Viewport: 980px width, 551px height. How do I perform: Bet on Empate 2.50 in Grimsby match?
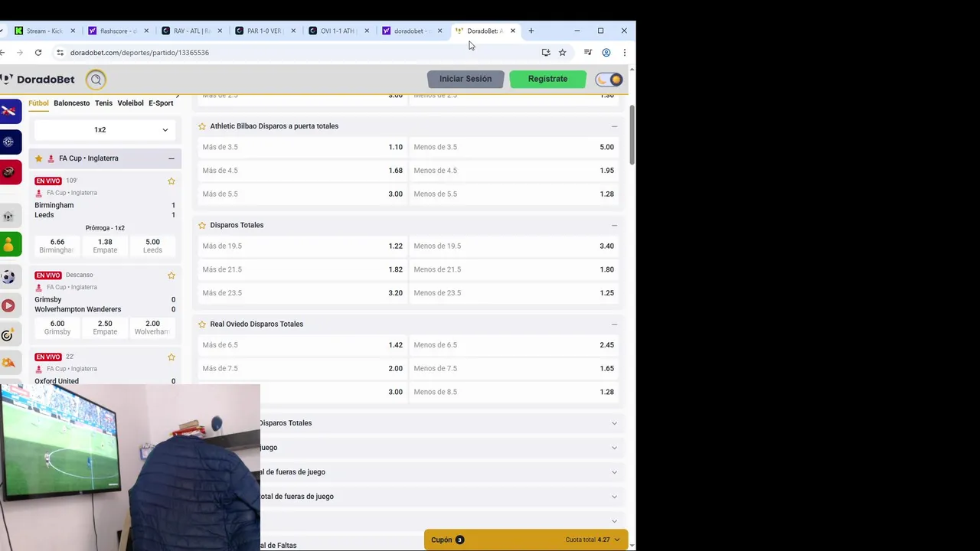[x=105, y=328]
